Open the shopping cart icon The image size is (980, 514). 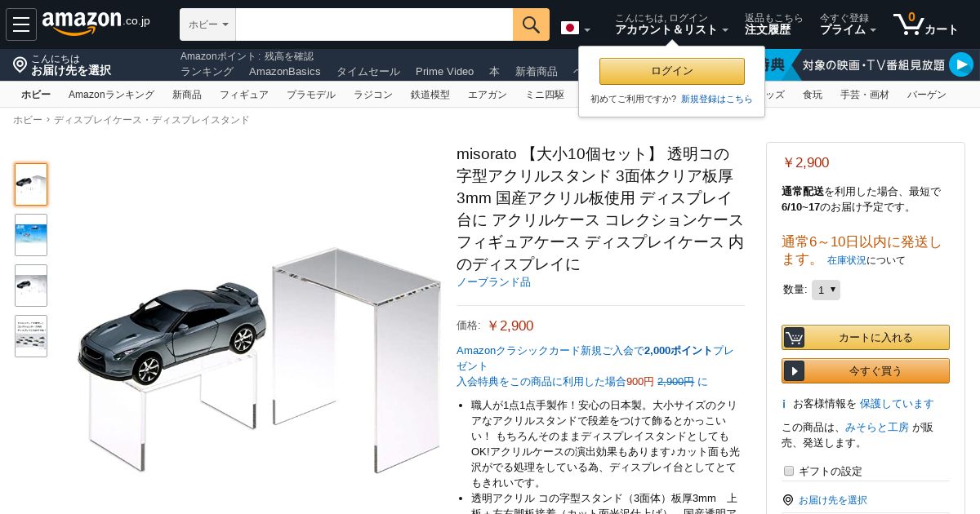[908, 24]
